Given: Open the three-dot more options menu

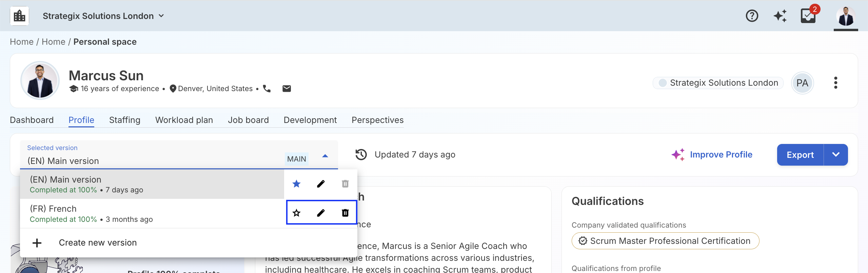Looking at the screenshot, I should (835, 83).
